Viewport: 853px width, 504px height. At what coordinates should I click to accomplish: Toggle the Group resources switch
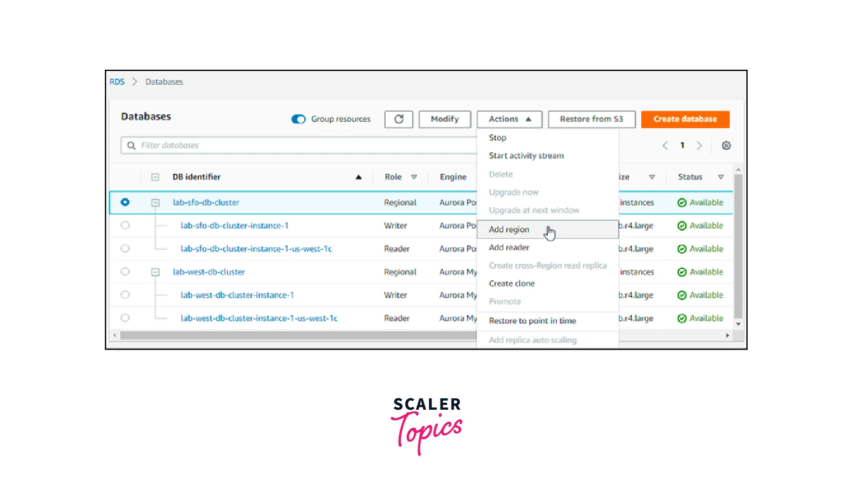click(x=299, y=119)
